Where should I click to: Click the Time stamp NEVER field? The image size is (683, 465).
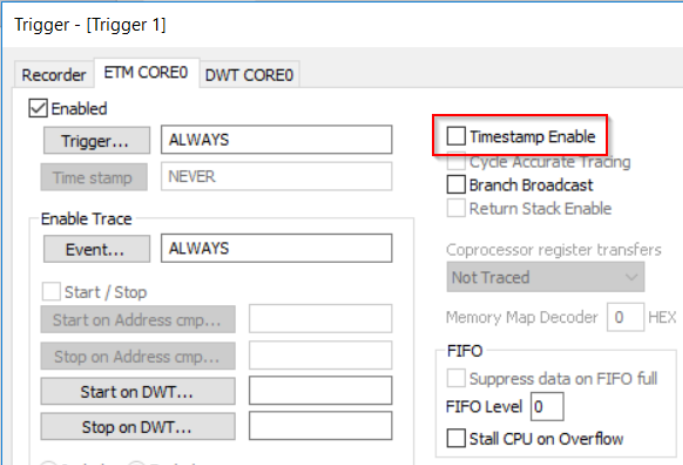276,176
